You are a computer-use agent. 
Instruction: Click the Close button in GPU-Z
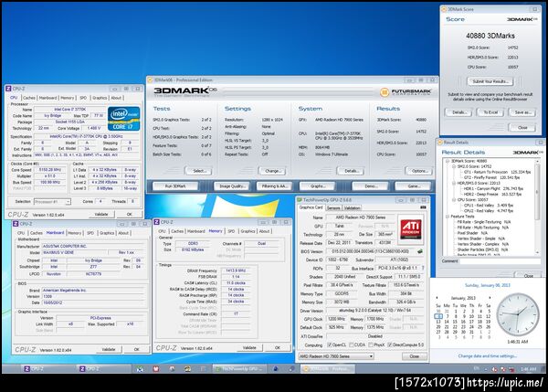tap(414, 356)
